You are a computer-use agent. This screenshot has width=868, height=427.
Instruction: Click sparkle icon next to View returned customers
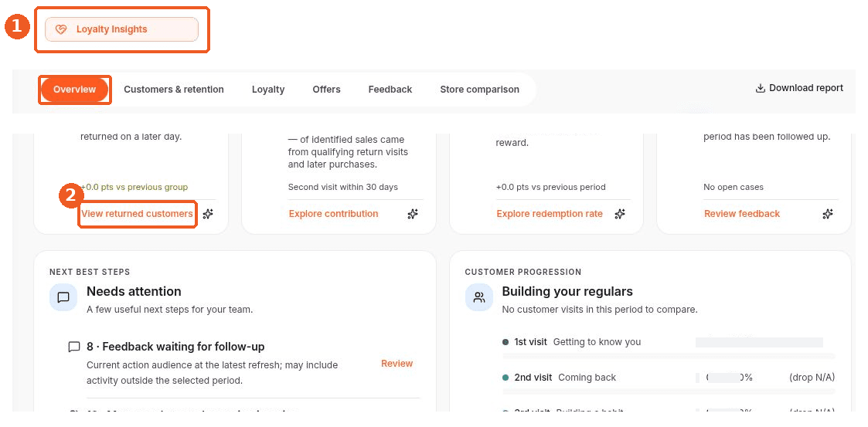tap(208, 214)
